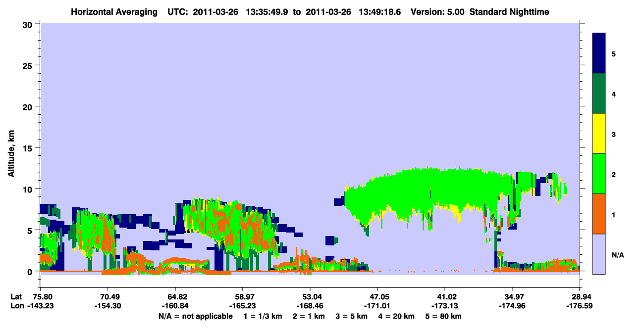Click the y-axis tick label 30

[29, 24]
